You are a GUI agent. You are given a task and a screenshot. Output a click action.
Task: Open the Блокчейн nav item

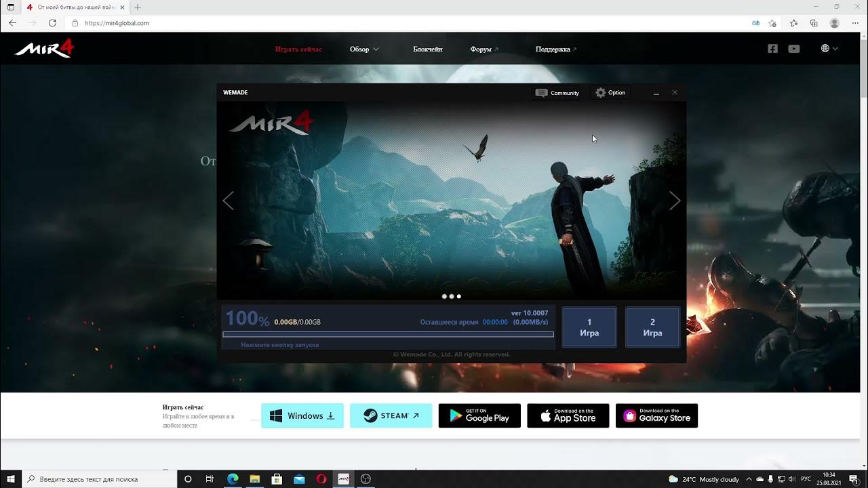coord(428,49)
